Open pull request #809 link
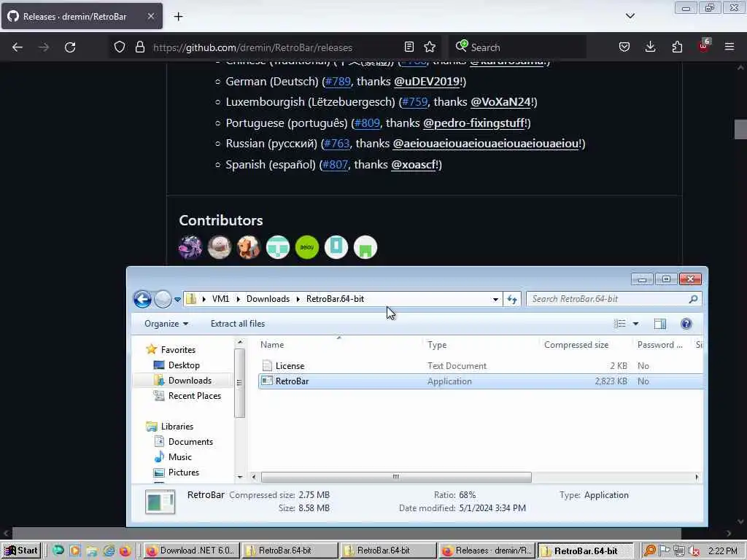747x560 pixels. click(368, 122)
